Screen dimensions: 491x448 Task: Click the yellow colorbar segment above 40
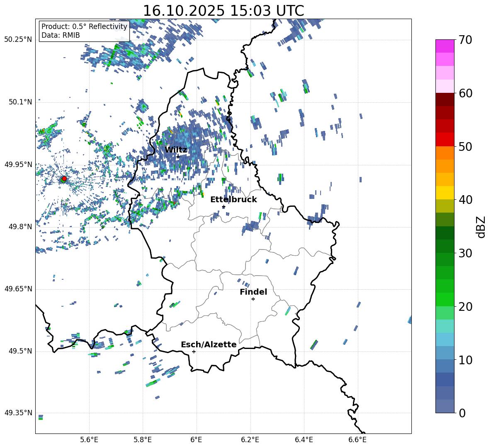pyautogui.click(x=445, y=193)
